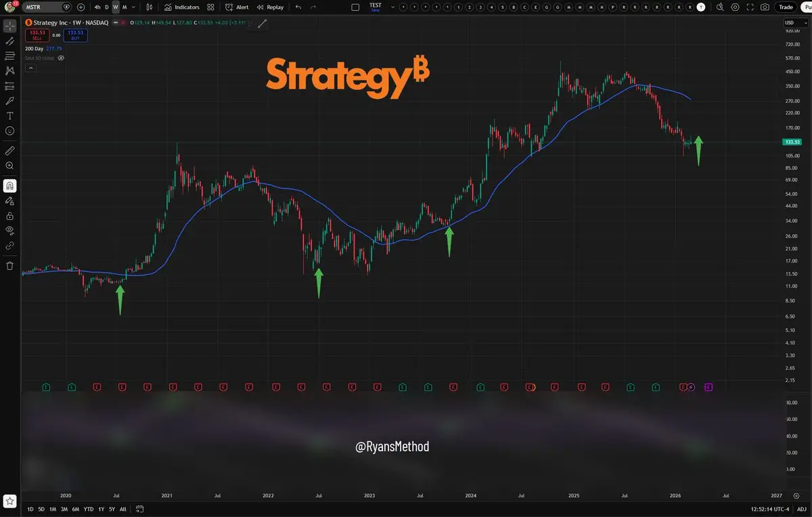Select the ruler measure tool

point(10,150)
